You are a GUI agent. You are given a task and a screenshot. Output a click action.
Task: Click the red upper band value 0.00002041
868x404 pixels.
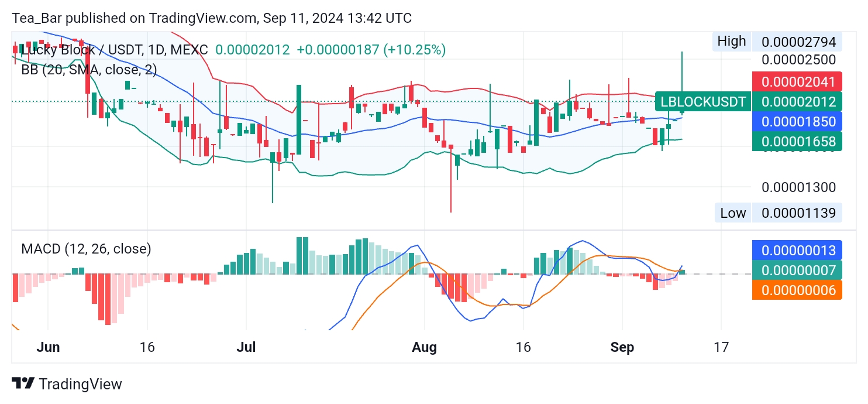point(797,81)
